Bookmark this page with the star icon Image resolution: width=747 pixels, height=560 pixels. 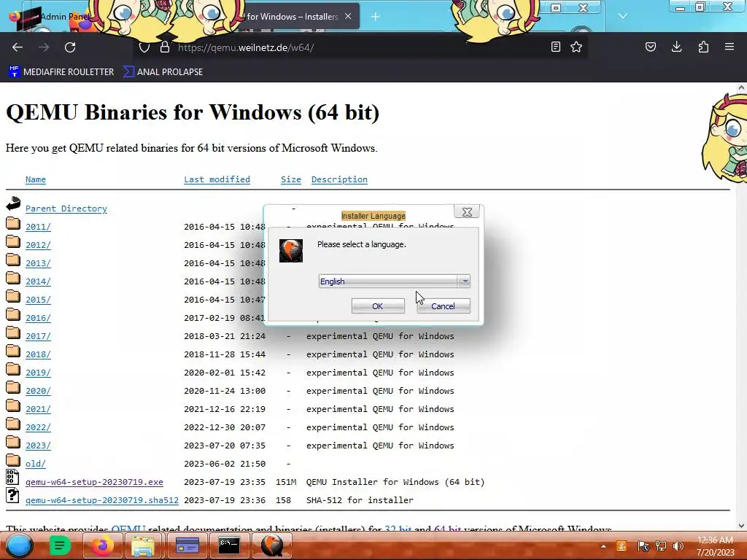576,47
